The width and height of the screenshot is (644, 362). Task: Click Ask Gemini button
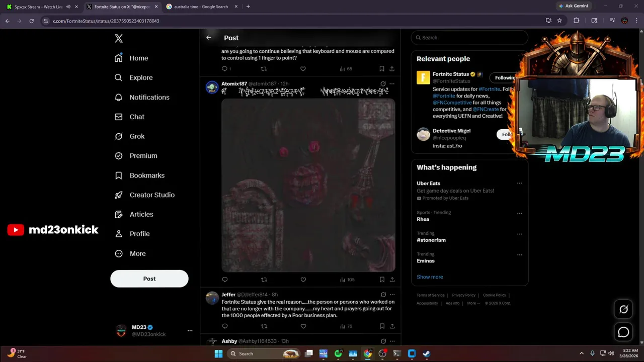point(573,6)
